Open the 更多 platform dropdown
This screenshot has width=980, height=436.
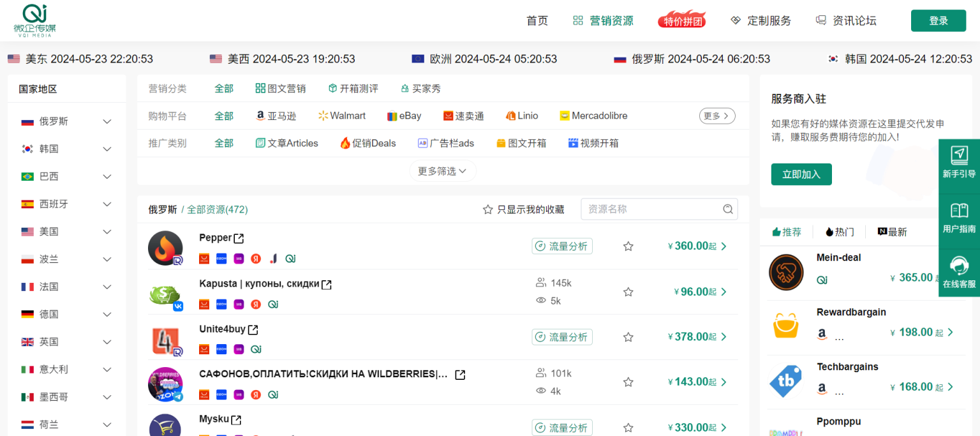(716, 116)
